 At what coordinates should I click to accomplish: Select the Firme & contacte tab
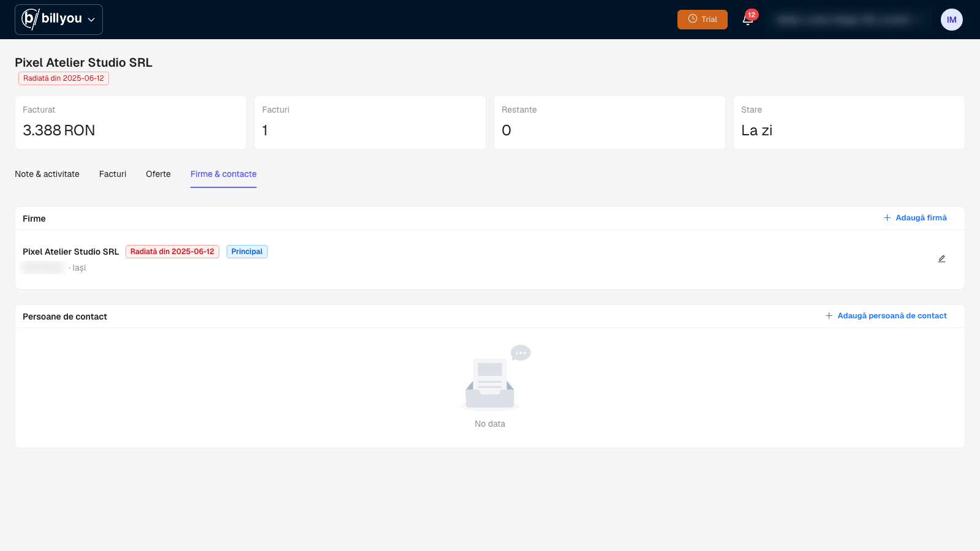point(224,174)
